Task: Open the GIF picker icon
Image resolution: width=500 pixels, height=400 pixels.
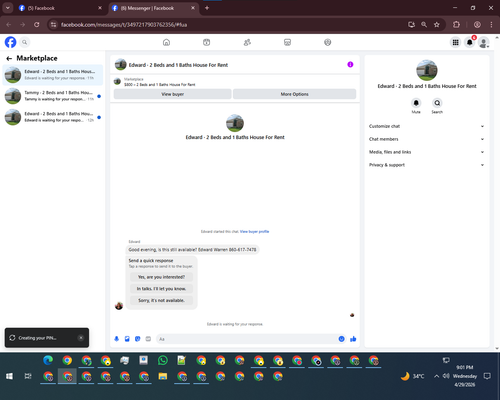Action: (148, 339)
